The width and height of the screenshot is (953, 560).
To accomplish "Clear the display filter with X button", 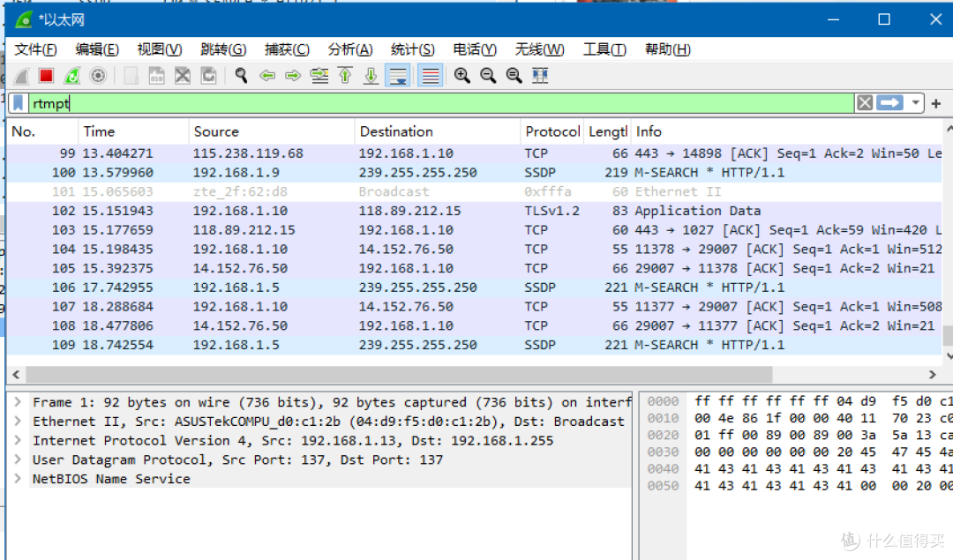I will click(864, 103).
